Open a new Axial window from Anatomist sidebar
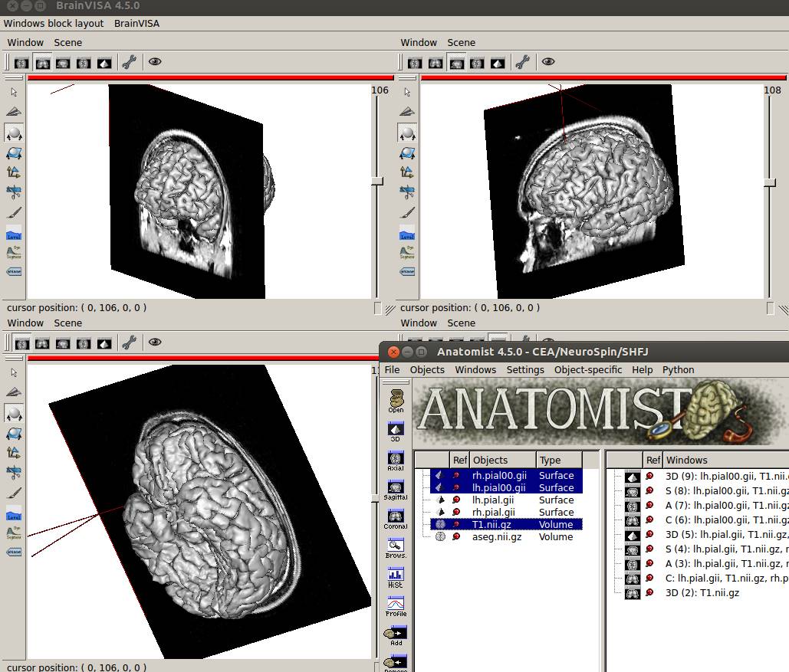Image resolution: width=789 pixels, height=672 pixels. [x=396, y=459]
